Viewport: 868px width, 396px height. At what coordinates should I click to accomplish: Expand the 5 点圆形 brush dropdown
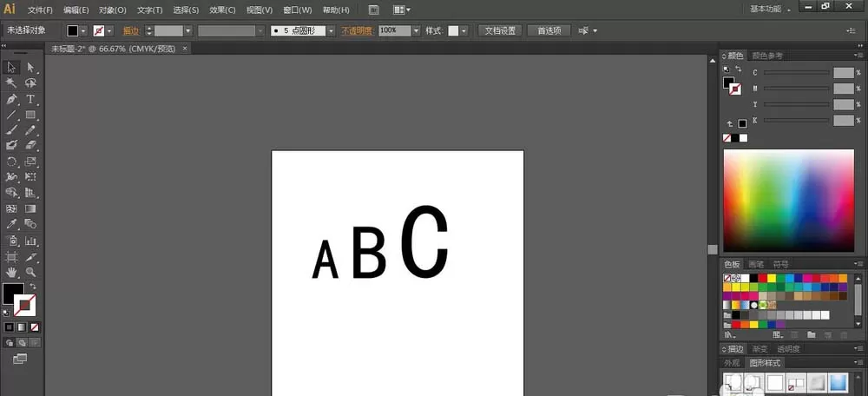tap(331, 31)
